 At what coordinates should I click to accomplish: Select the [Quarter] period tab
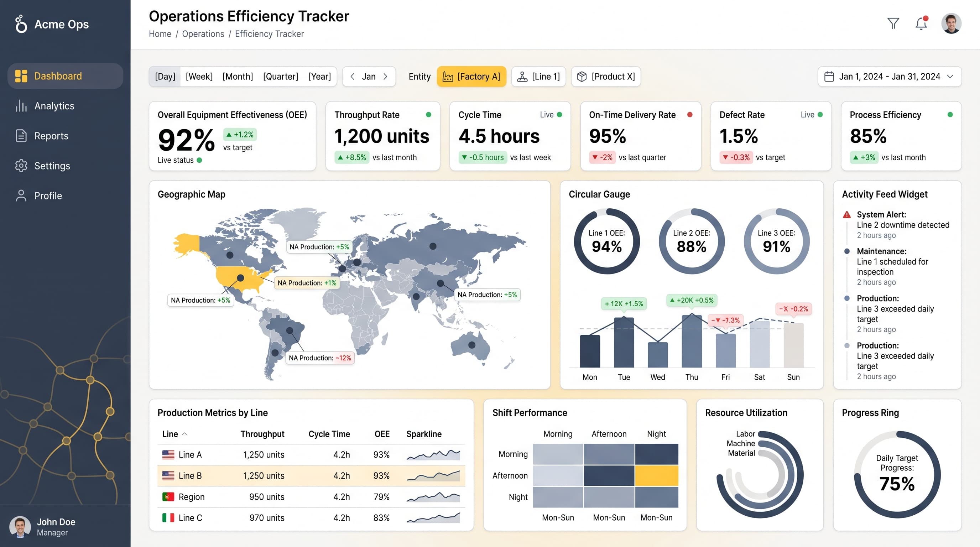[x=280, y=77]
